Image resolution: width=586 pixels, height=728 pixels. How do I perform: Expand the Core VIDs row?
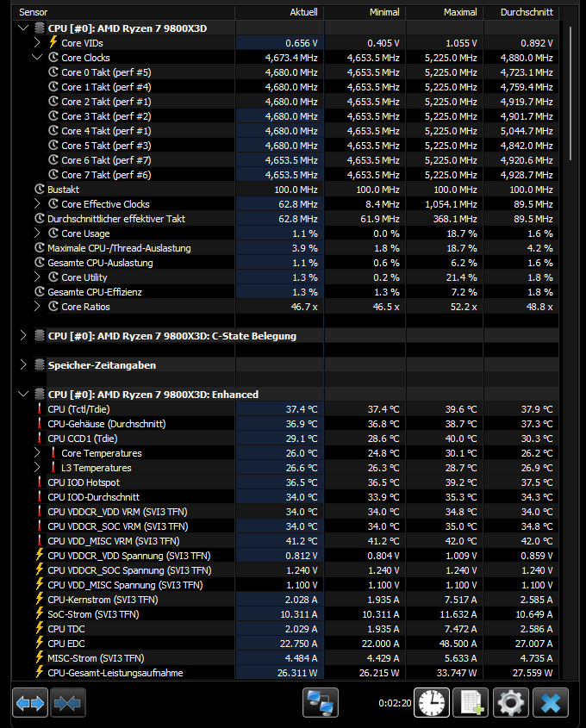[x=37, y=43]
